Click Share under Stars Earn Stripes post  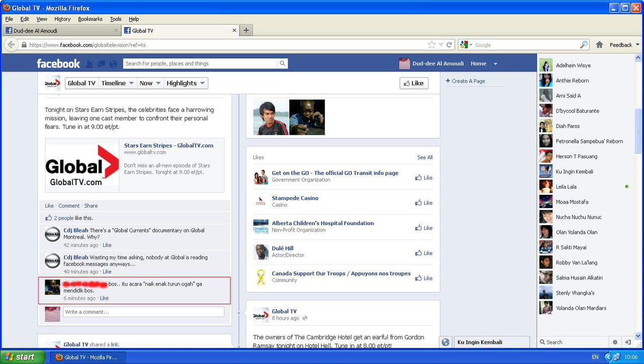(x=91, y=206)
